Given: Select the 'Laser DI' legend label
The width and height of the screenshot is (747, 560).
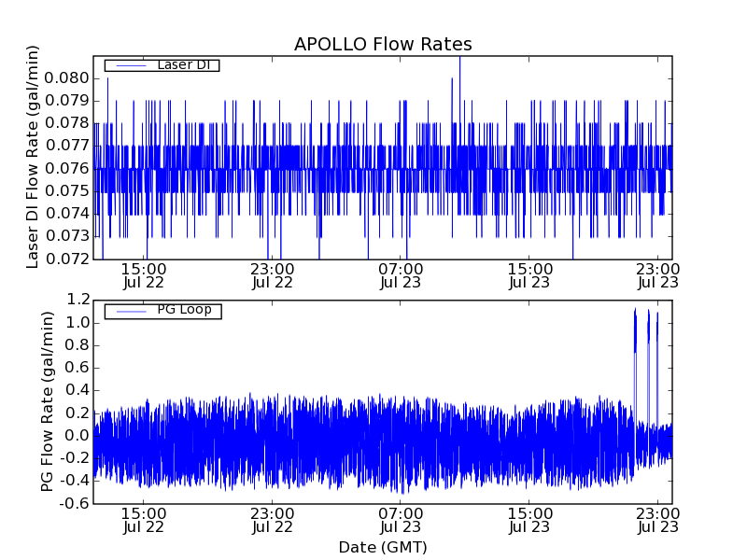Looking at the screenshot, I should pyautogui.click(x=183, y=64).
